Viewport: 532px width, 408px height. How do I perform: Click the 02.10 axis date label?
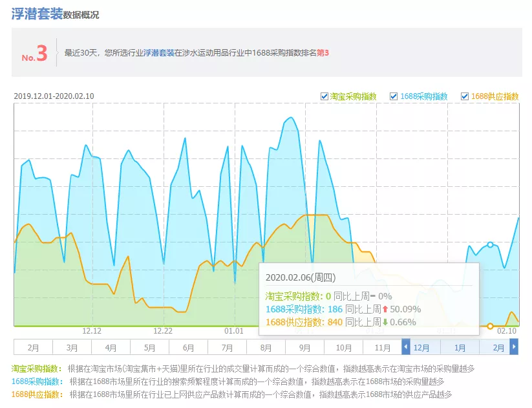tap(507, 331)
